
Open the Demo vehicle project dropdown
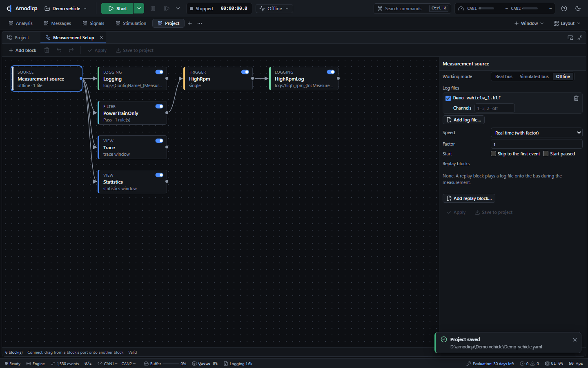tap(66, 9)
